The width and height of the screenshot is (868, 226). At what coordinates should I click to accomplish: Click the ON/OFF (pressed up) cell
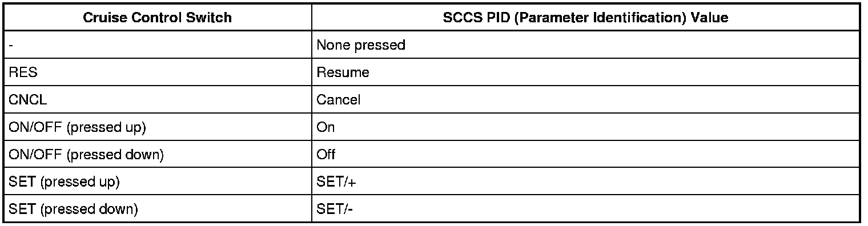coord(158,127)
